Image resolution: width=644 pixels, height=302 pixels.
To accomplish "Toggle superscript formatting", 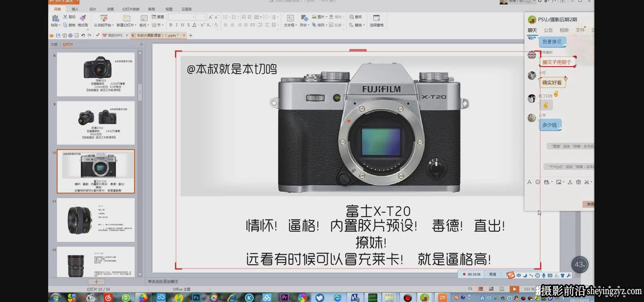I will click(x=203, y=25).
